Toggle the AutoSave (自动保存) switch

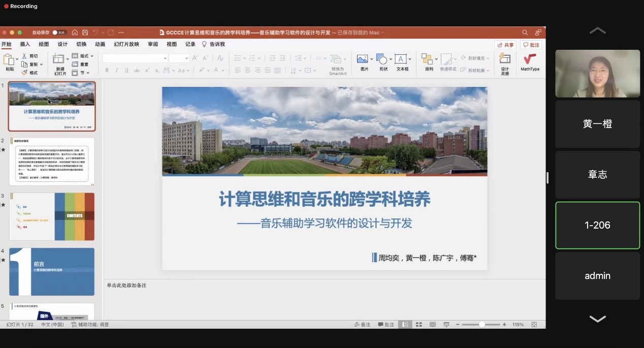59,33
